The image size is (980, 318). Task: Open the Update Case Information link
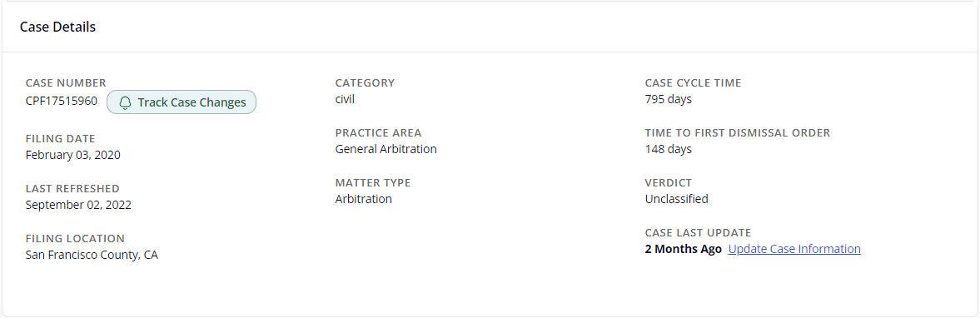coord(794,249)
